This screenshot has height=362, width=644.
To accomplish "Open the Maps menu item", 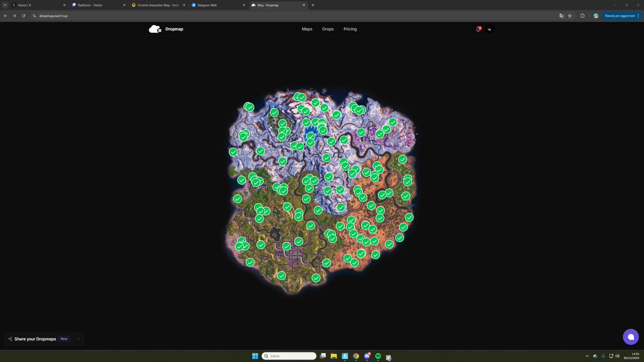I will coord(307,29).
